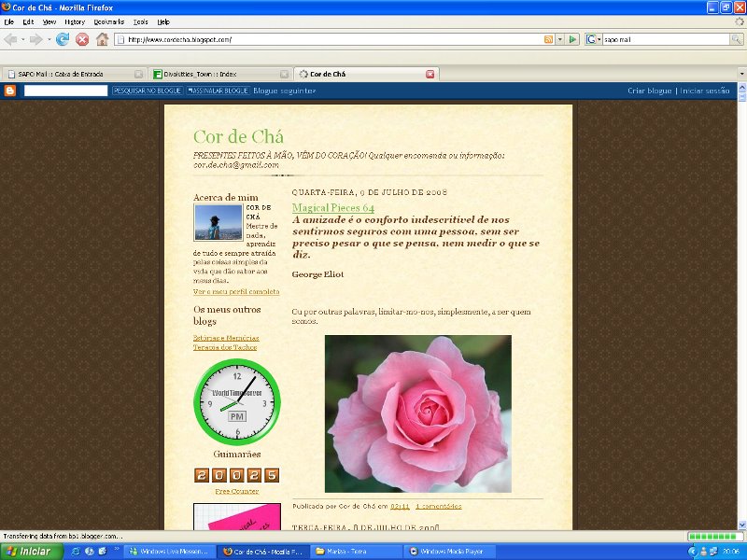Click the email text cor.de.cha@gmail.com
The width and height of the screenshot is (747, 560).
click(x=236, y=165)
